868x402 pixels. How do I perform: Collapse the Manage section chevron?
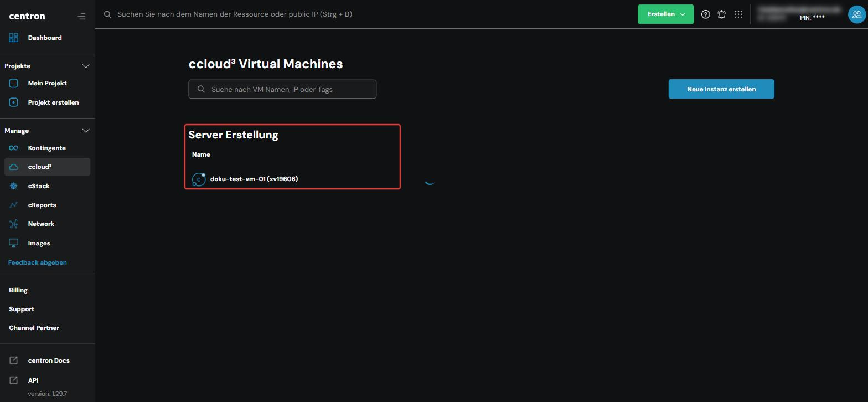coord(86,131)
